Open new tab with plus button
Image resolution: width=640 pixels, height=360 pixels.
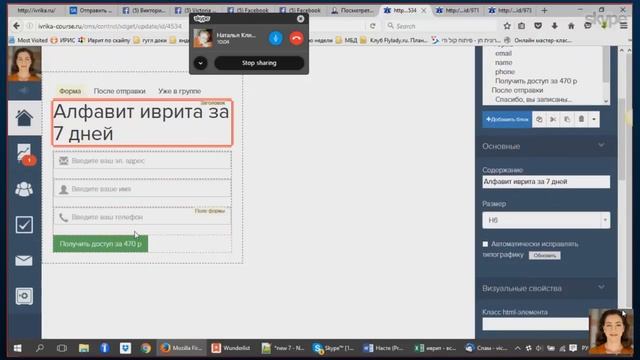coord(544,10)
